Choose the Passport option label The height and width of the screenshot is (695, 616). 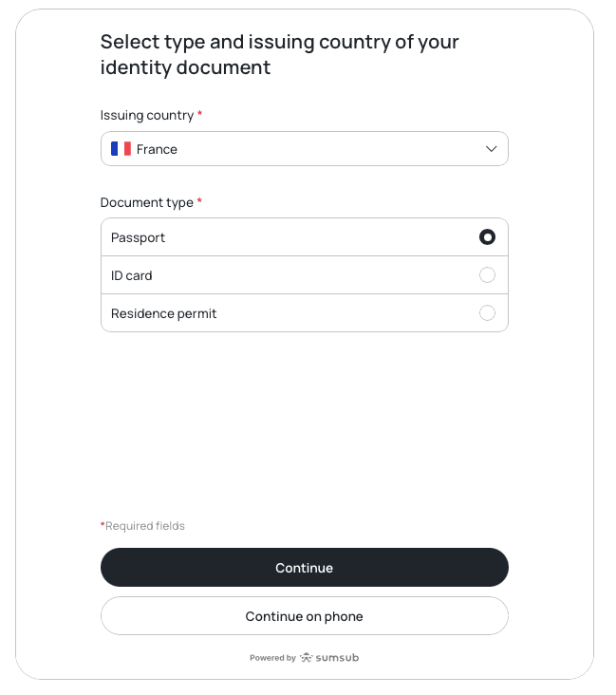(x=138, y=237)
